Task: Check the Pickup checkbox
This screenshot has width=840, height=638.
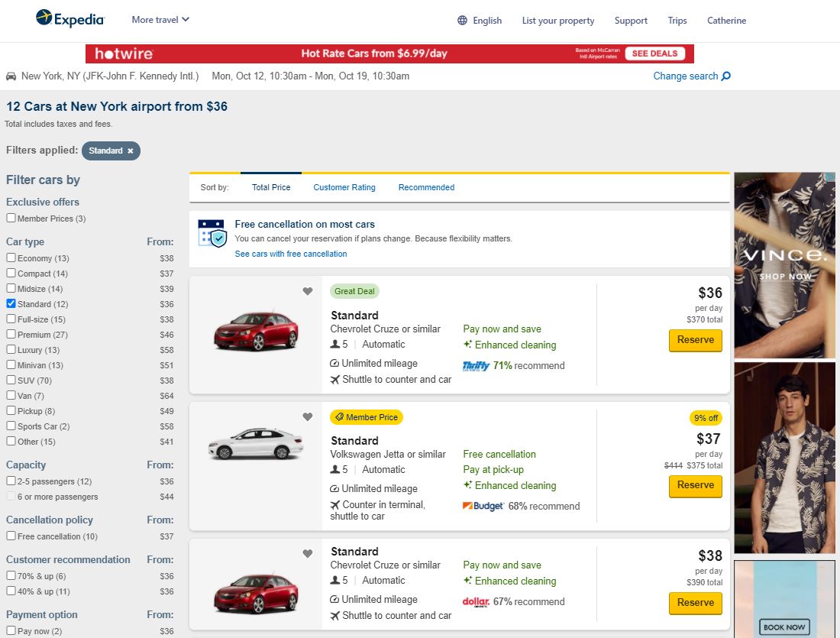Action: pos(11,410)
